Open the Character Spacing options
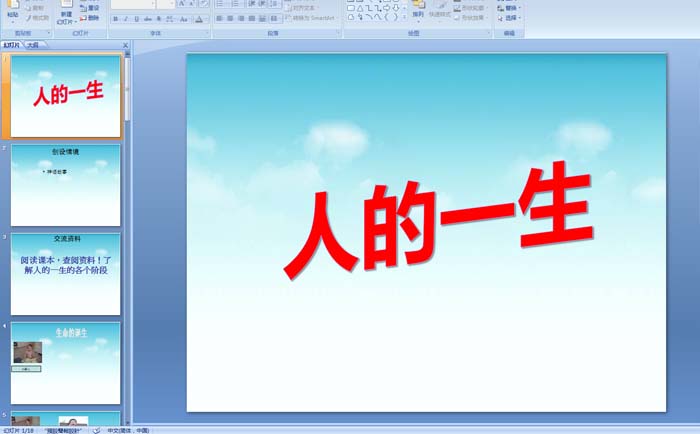Image resolution: width=700 pixels, height=434 pixels. pyautogui.click(x=170, y=19)
